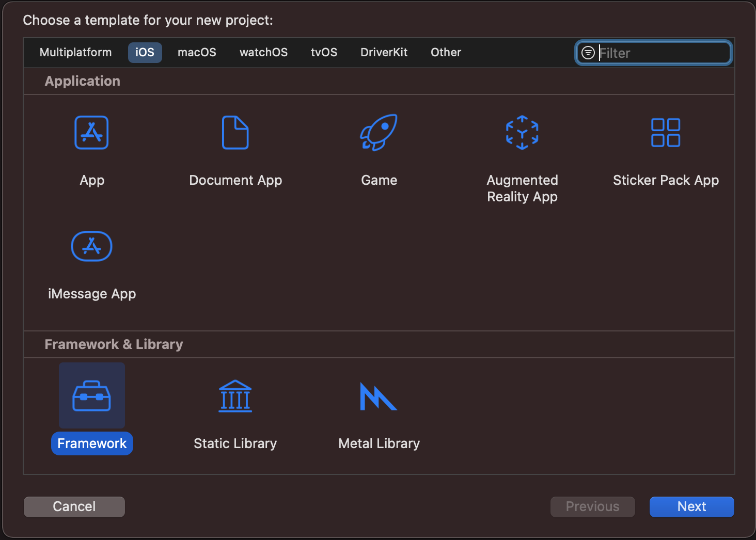Click the Sticker Pack App label
Viewport: 756px width, 540px height.
click(x=666, y=180)
